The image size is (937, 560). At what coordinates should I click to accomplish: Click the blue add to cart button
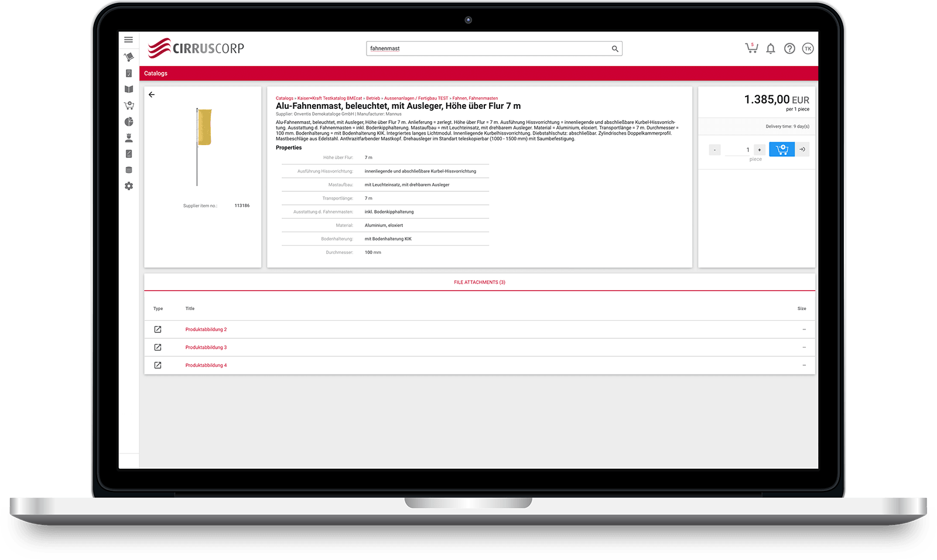(782, 150)
